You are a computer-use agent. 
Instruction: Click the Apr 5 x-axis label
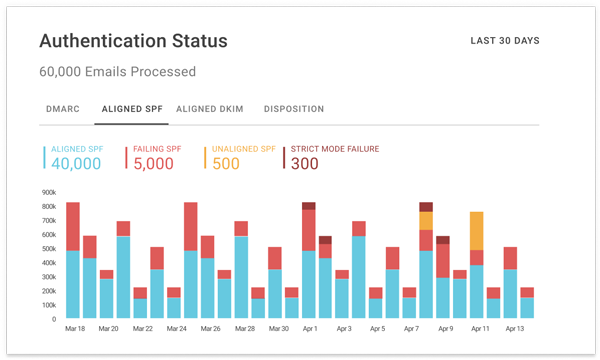point(378,329)
